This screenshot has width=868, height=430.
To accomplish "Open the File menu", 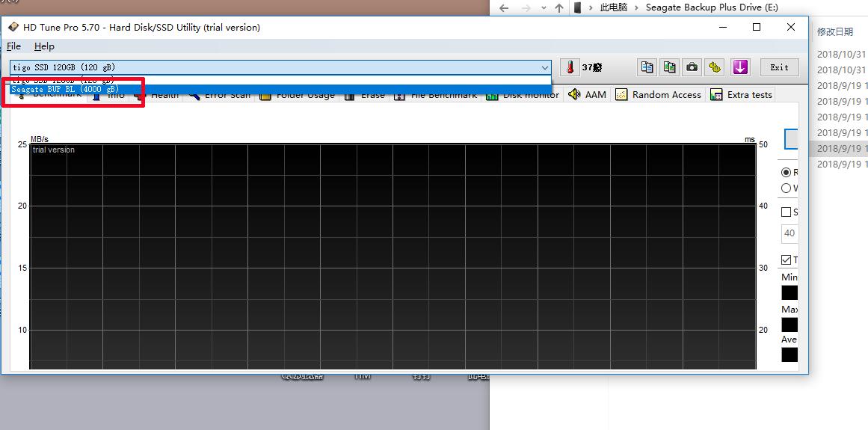I will (x=13, y=46).
